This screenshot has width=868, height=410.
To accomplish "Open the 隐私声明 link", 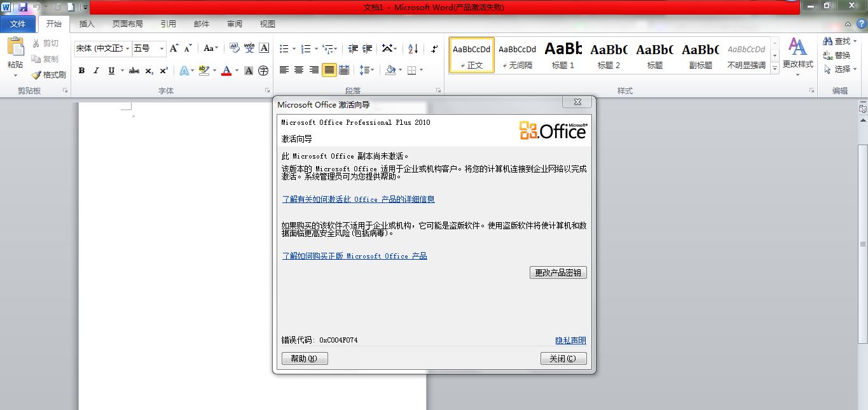I will pos(570,340).
